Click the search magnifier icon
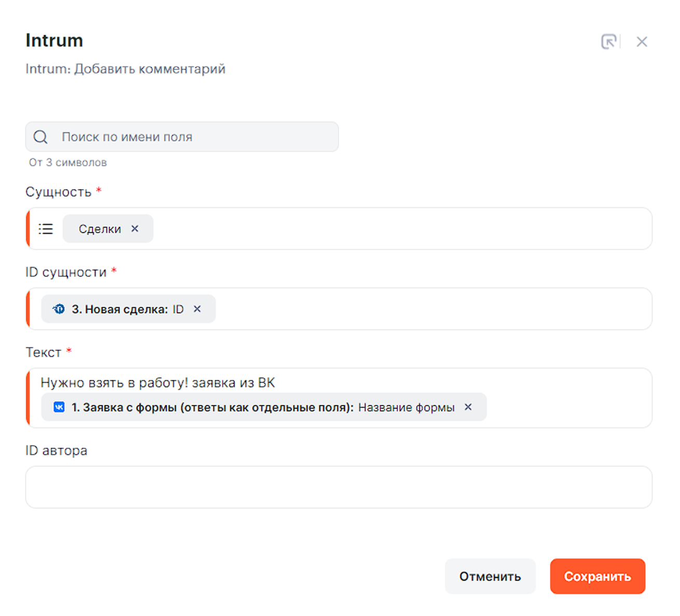680x616 pixels. 40,137
